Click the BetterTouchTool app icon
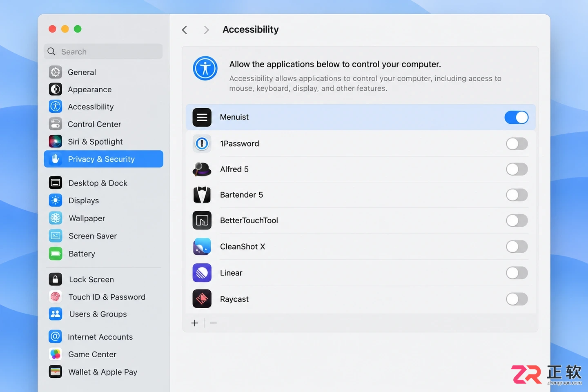Viewport: 588px width, 392px height. [x=202, y=220]
